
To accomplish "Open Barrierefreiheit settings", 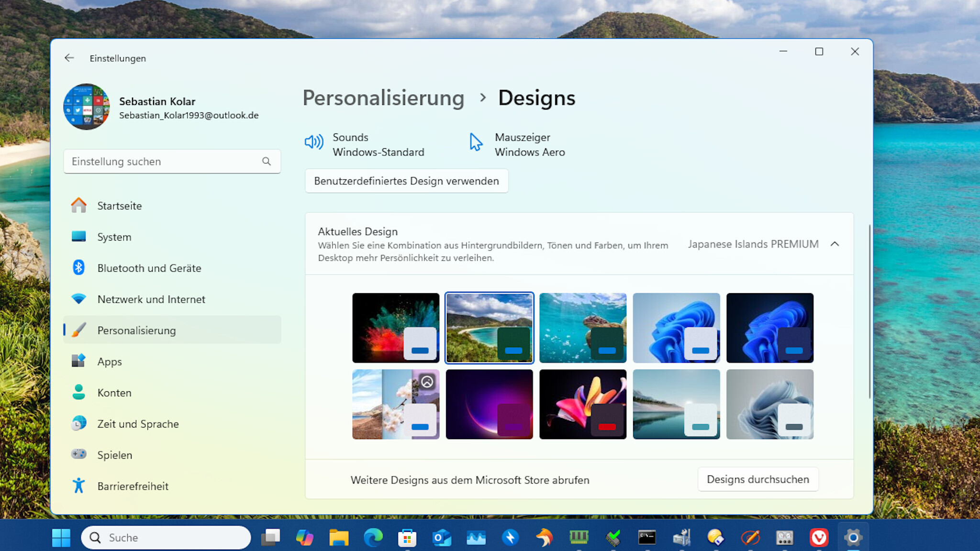I will click(x=133, y=486).
